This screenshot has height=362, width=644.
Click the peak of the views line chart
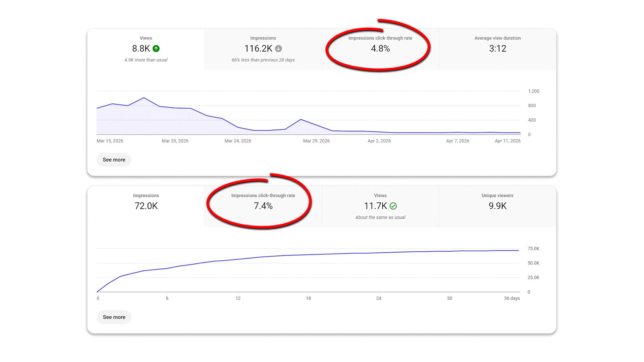[144, 98]
